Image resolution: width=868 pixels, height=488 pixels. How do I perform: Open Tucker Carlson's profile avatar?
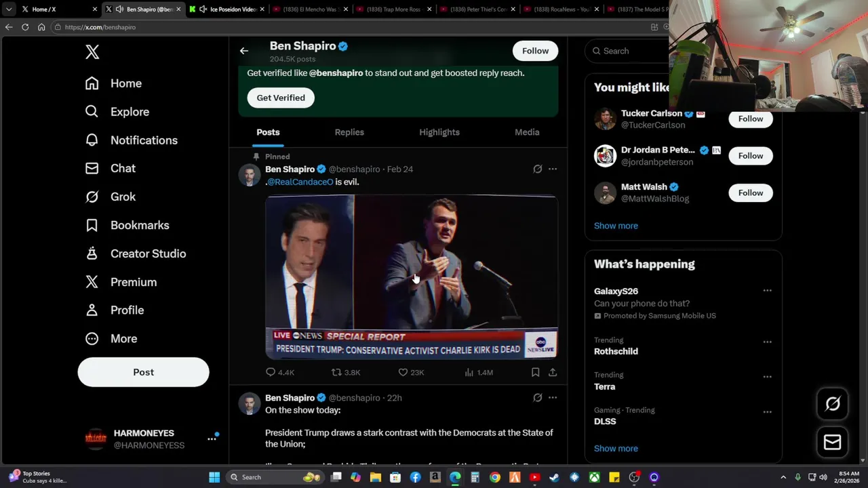pos(605,119)
